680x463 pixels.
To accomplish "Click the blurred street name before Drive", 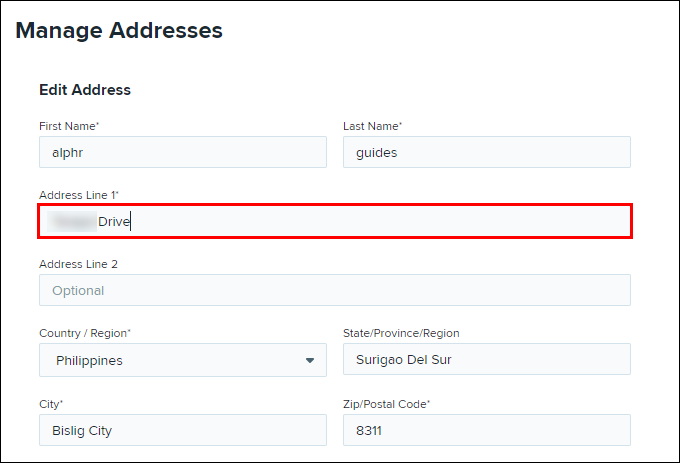I will [72, 221].
